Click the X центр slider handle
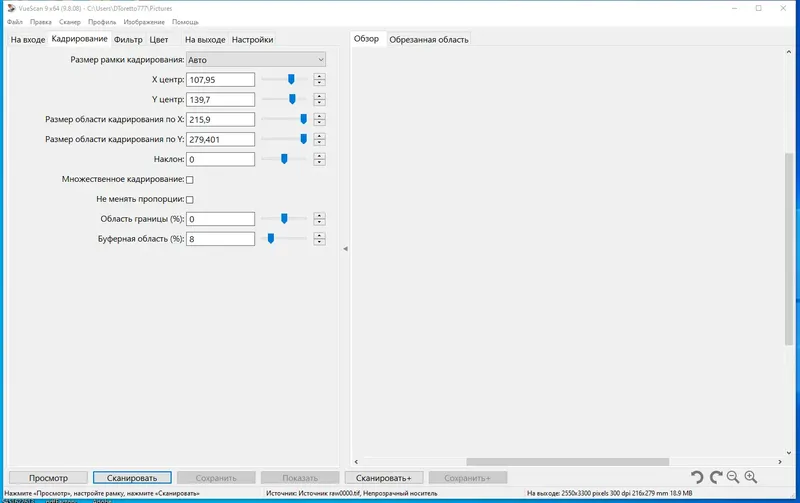 [x=291, y=80]
